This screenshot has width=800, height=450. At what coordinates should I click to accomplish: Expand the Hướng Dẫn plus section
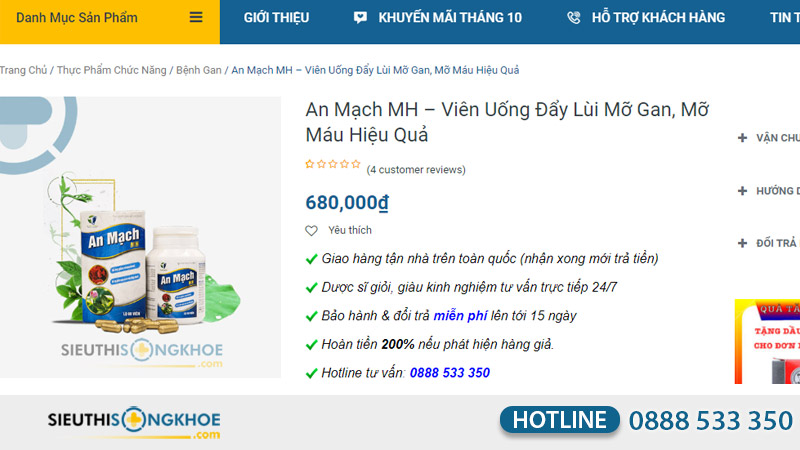click(769, 191)
